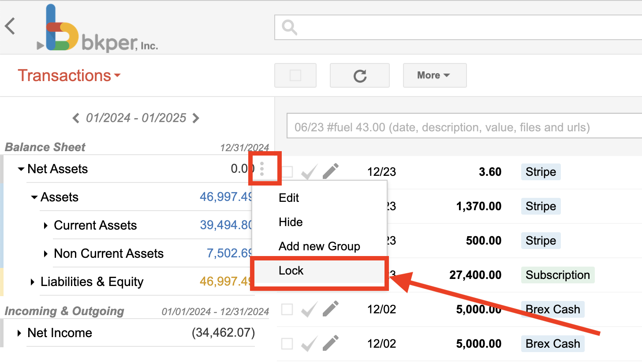Choose Add new Group menu entry
Viewport: 642px width, 364px height.
click(x=319, y=246)
